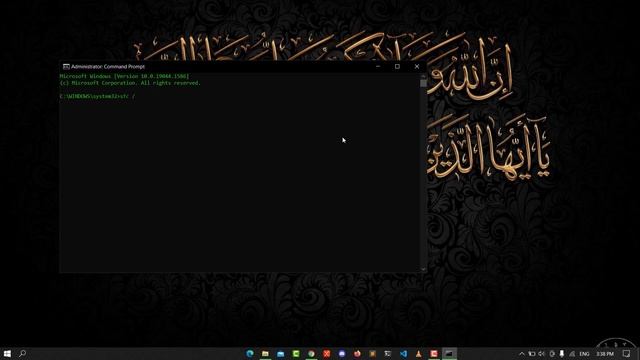
Task: Click the Command Prompt scrollbar up arrow
Action: pyautogui.click(x=423, y=76)
